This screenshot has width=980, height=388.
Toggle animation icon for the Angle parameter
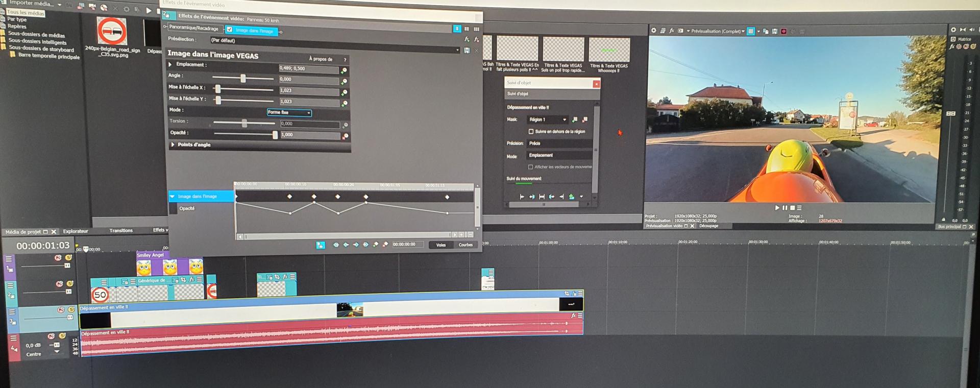(344, 82)
